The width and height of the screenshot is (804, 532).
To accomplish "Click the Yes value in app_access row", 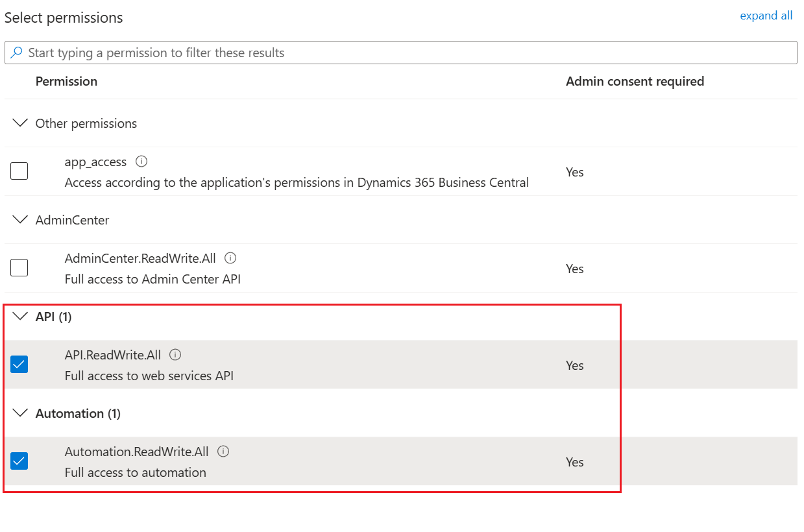I will point(575,172).
